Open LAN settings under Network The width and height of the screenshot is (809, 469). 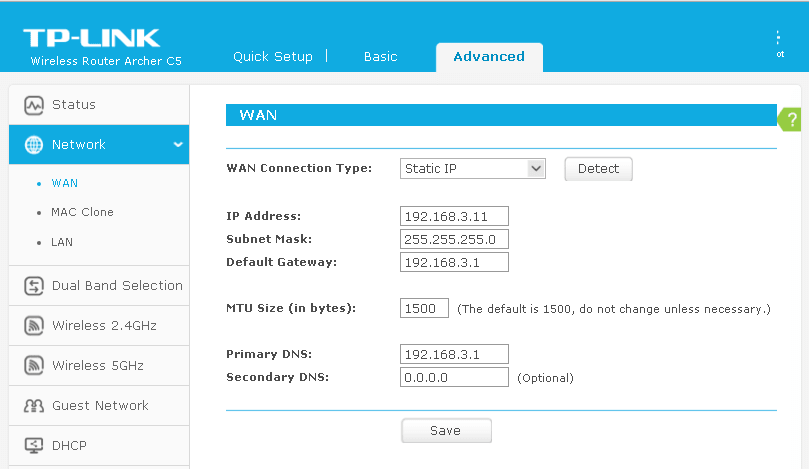[62, 242]
